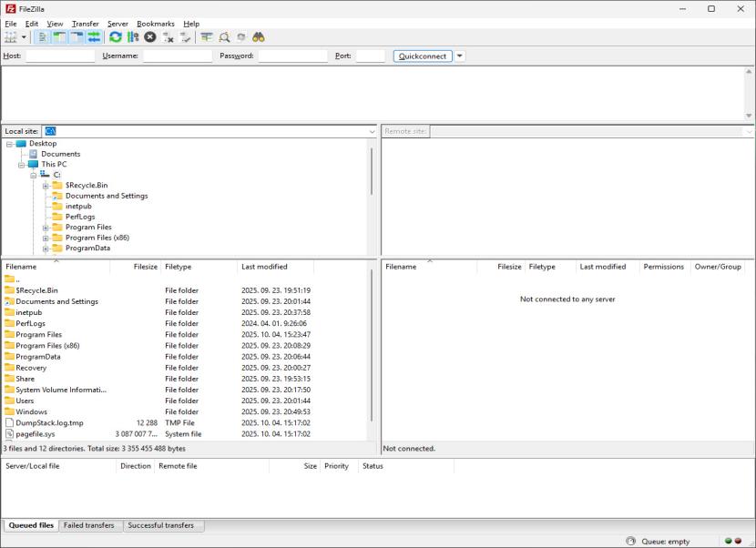Click the Host input field

click(x=60, y=56)
